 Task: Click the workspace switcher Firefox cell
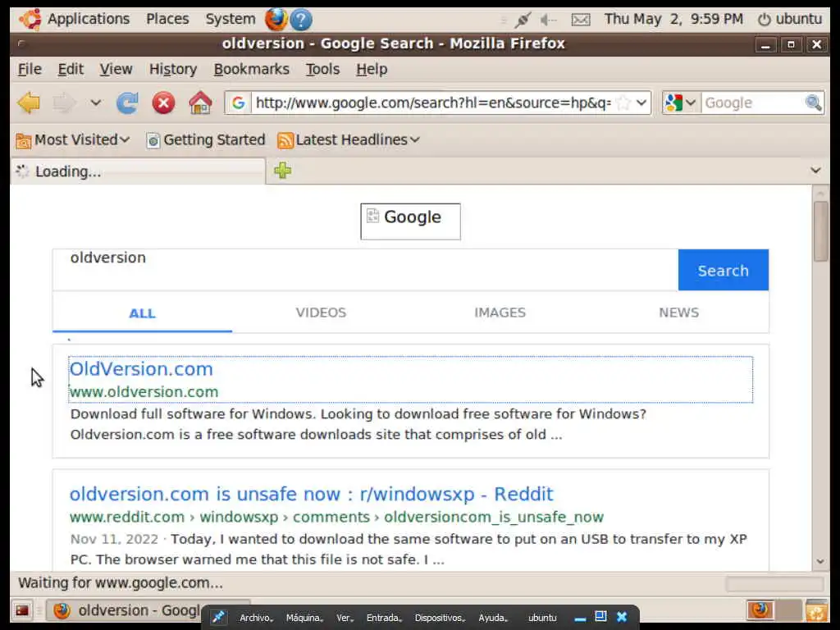tap(760, 610)
